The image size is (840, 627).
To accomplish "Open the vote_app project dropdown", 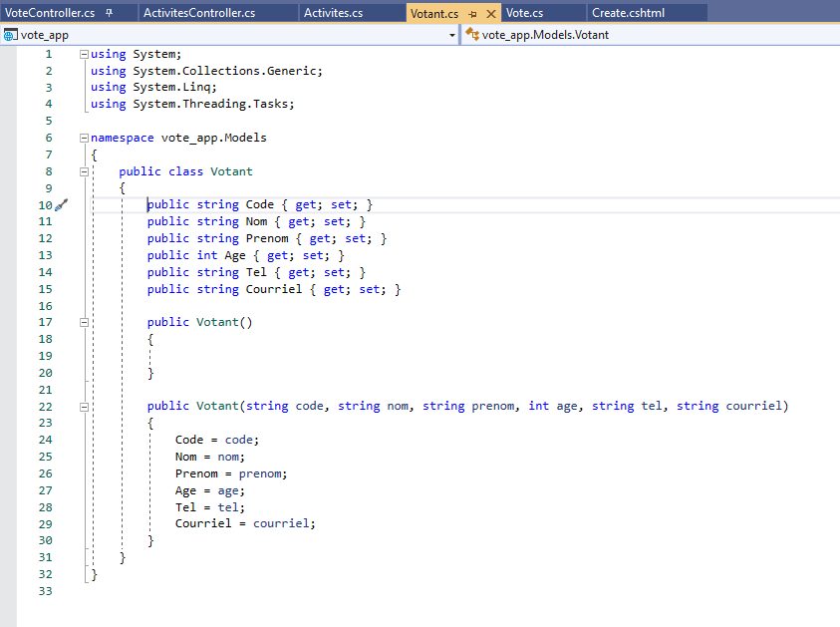I will pyautogui.click(x=452, y=35).
